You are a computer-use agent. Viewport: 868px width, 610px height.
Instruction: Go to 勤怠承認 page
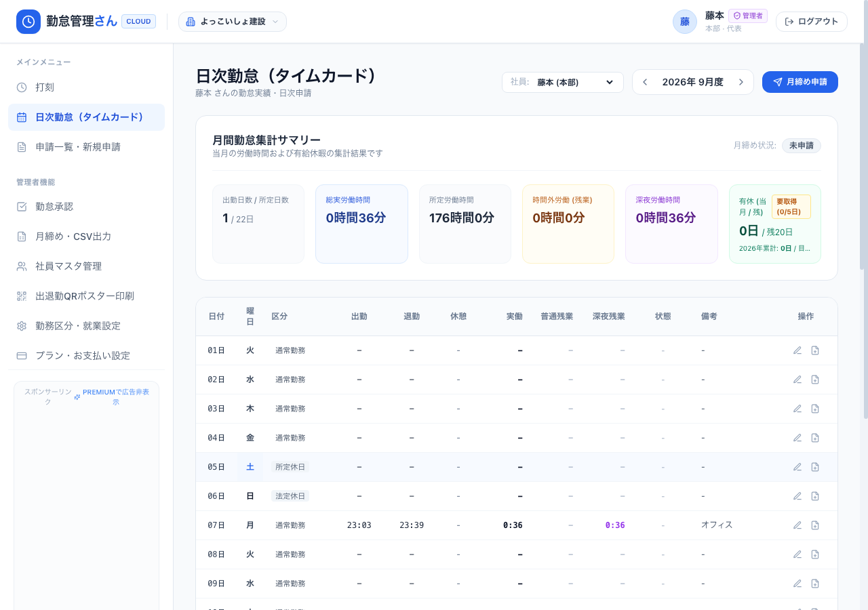click(x=86, y=207)
